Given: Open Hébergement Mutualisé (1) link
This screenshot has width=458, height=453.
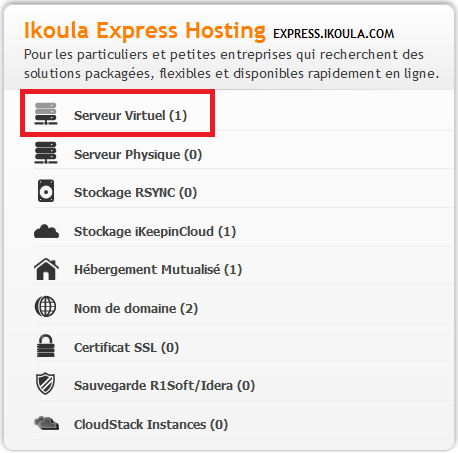Looking at the screenshot, I should pos(158,269).
